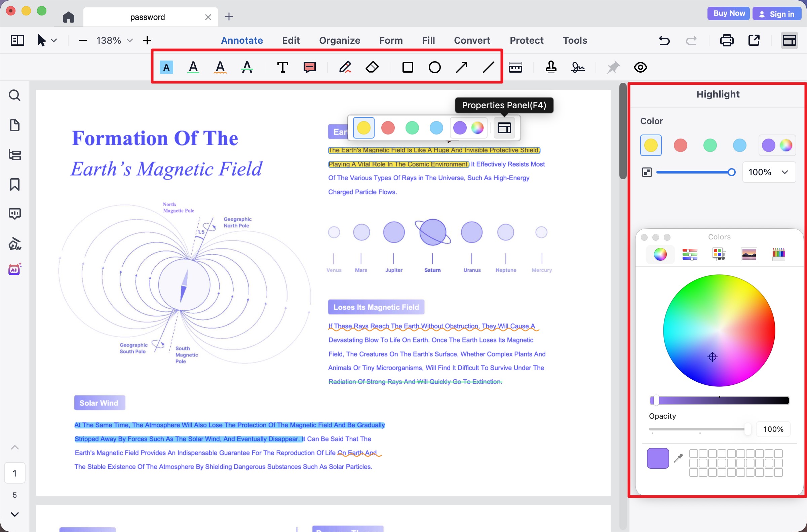Open the Search sidebar panel
The width and height of the screenshot is (807, 532).
click(14, 96)
